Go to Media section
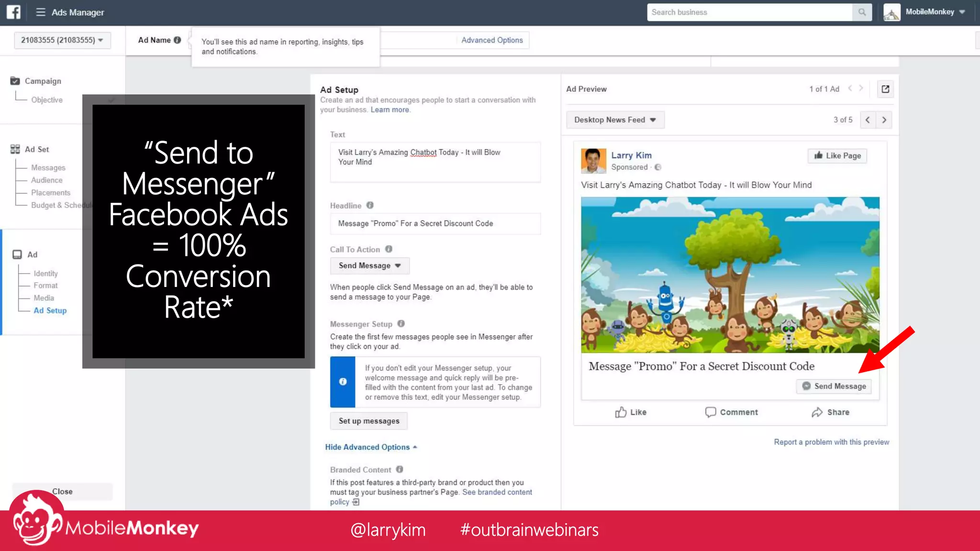The width and height of the screenshot is (980, 551). (x=44, y=298)
